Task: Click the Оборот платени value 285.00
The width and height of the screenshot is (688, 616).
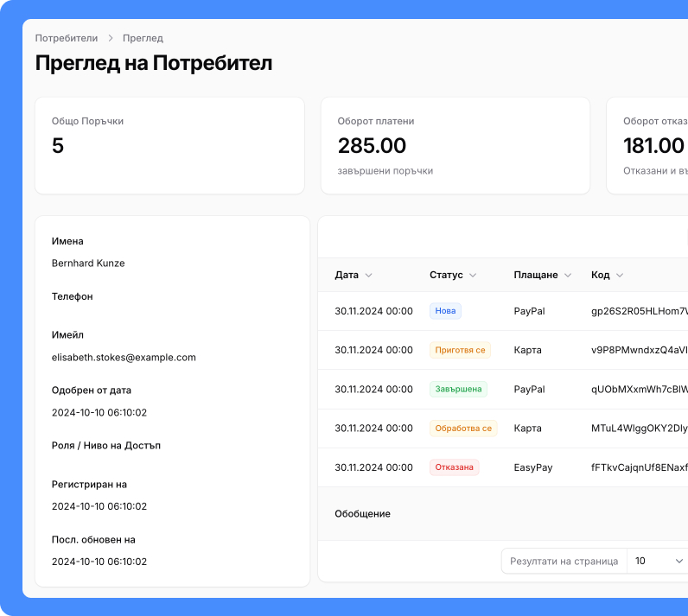Action: tap(372, 145)
